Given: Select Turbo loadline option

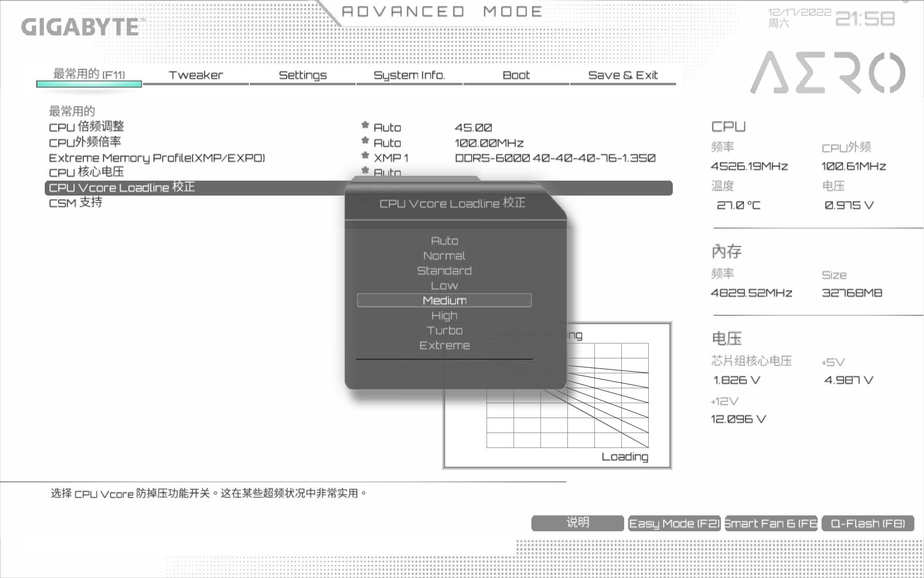Looking at the screenshot, I should [444, 330].
